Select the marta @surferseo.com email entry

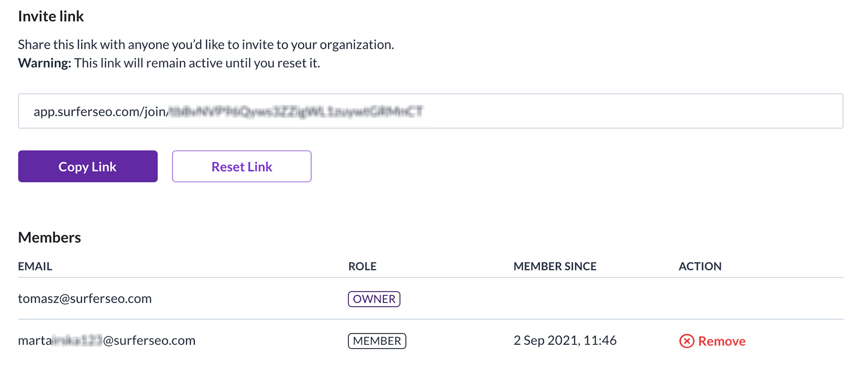pos(107,341)
